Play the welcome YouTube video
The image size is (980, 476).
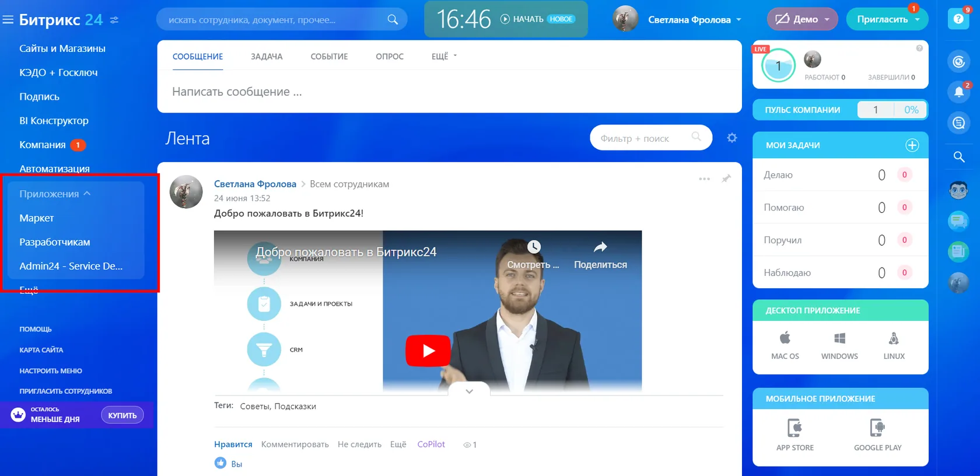428,351
